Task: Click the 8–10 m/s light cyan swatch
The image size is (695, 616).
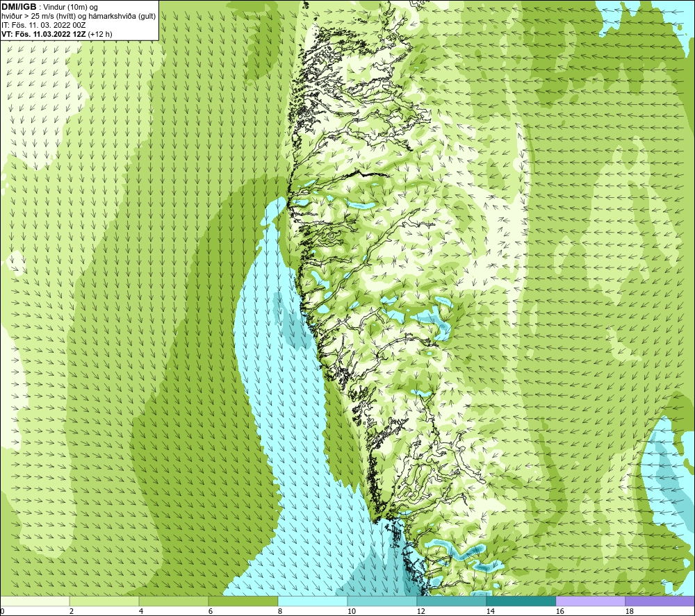Action: (x=313, y=601)
